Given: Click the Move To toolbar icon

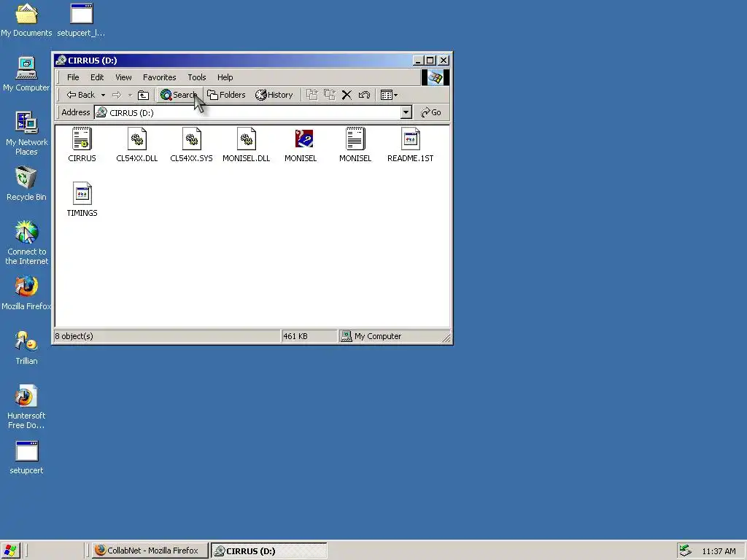Looking at the screenshot, I should tap(312, 95).
